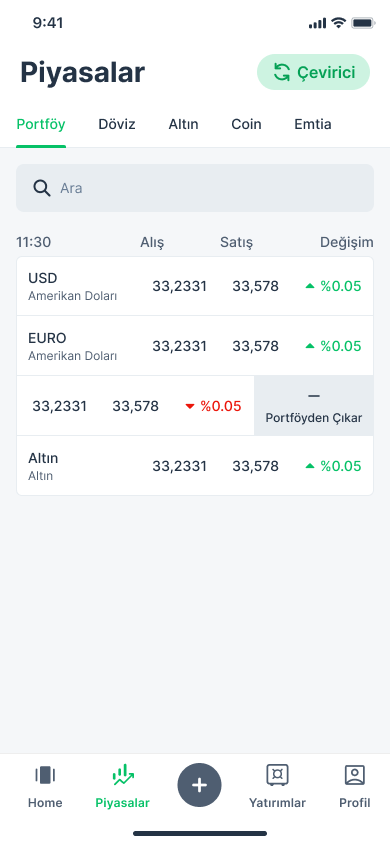Open the Altın gold row

(x=195, y=466)
